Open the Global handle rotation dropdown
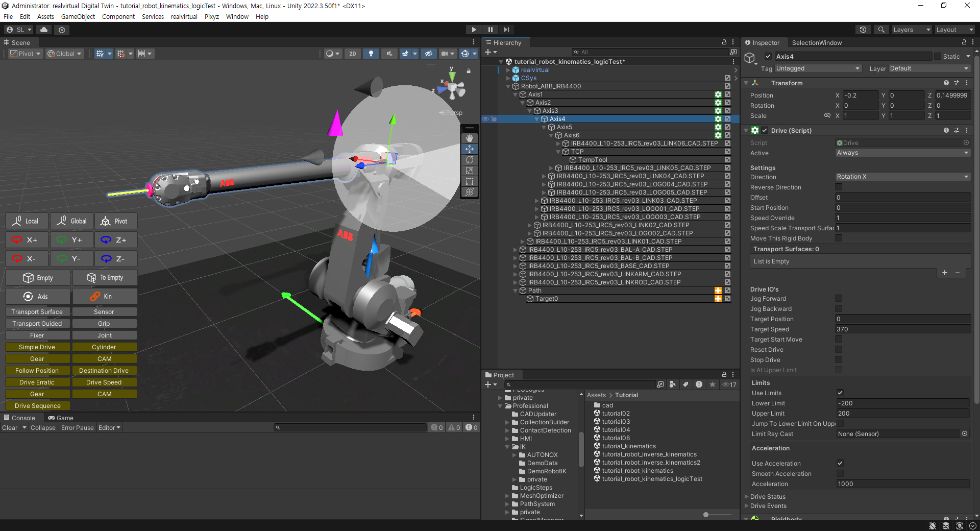 point(64,54)
